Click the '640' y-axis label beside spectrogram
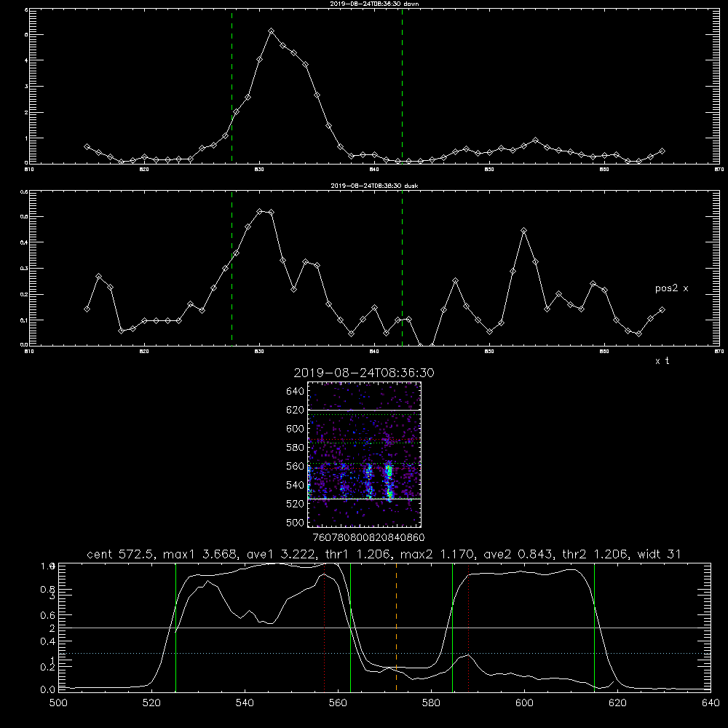The width and height of the screenshot is (728, 728). coord(295,392)
